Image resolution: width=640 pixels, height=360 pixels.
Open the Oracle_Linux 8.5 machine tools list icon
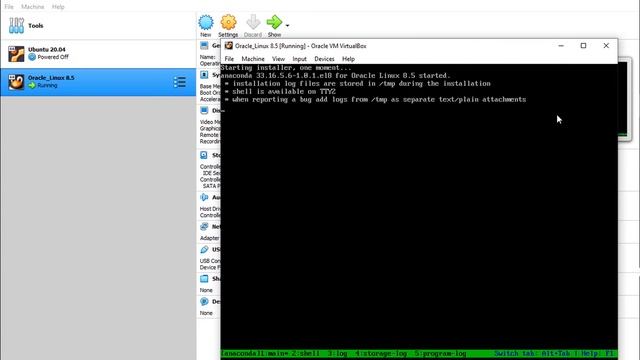(x=180, y=82)
